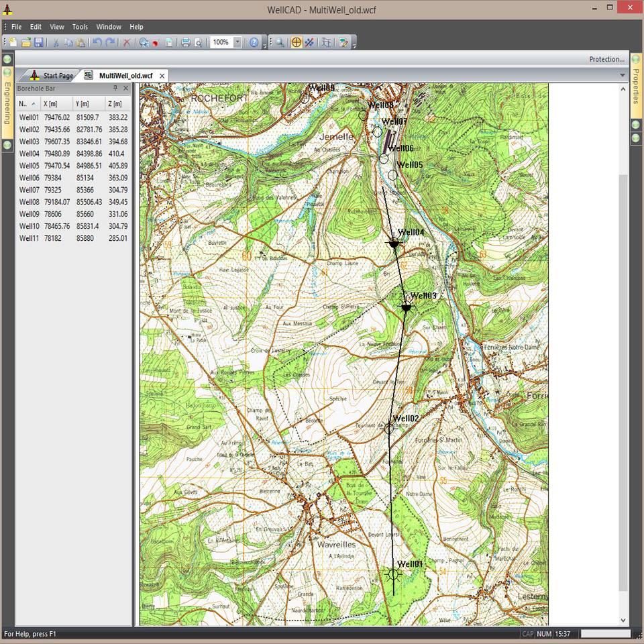Sort the well list by Name column
644x644 pixels.
pyautogui.click(x=25, y=103)
